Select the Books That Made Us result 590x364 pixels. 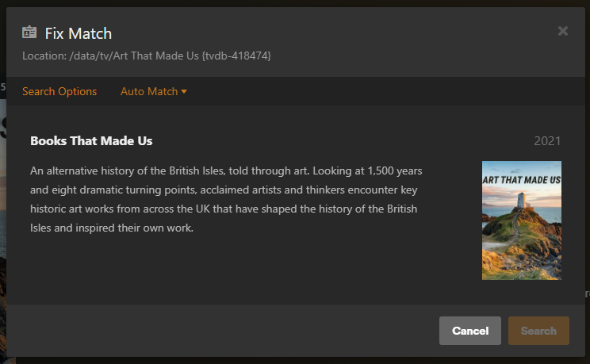click(x=91, y=141)
